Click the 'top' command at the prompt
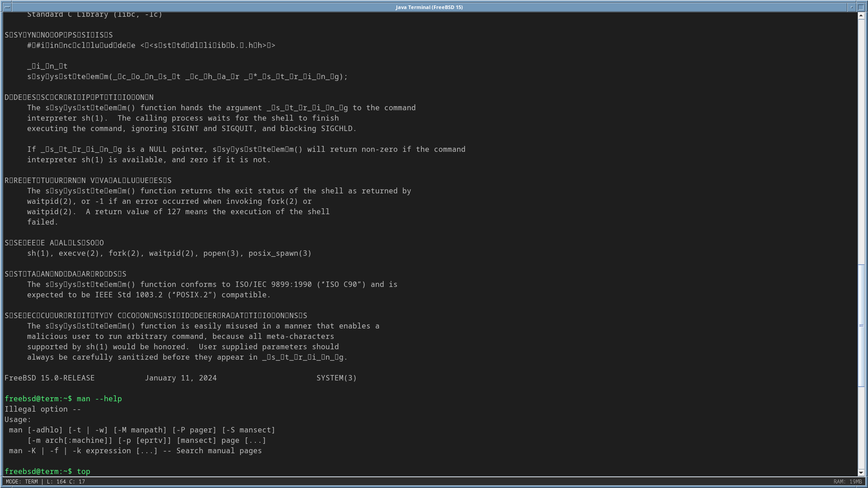 84,471
